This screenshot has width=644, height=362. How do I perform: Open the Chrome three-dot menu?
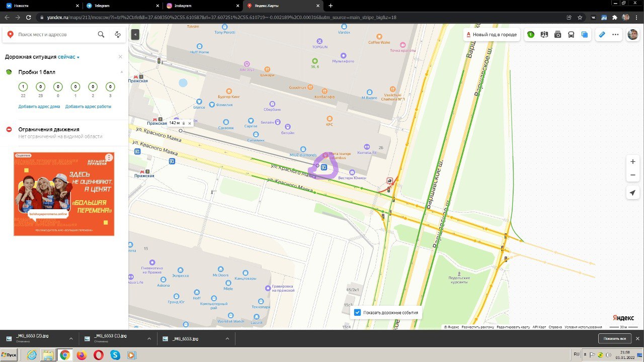[x=636, y=17]
